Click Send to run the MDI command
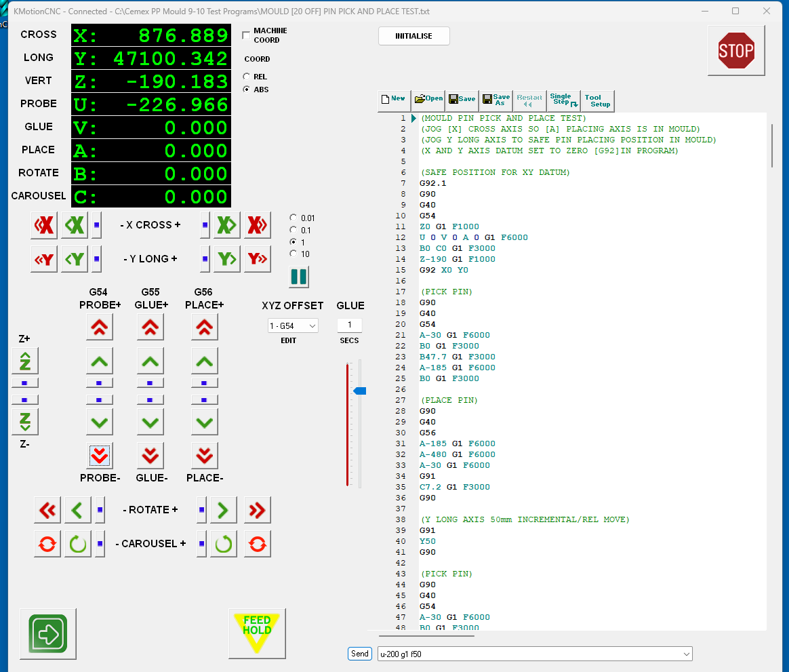Viewport: 789px width, 672px height. point(360,654)
